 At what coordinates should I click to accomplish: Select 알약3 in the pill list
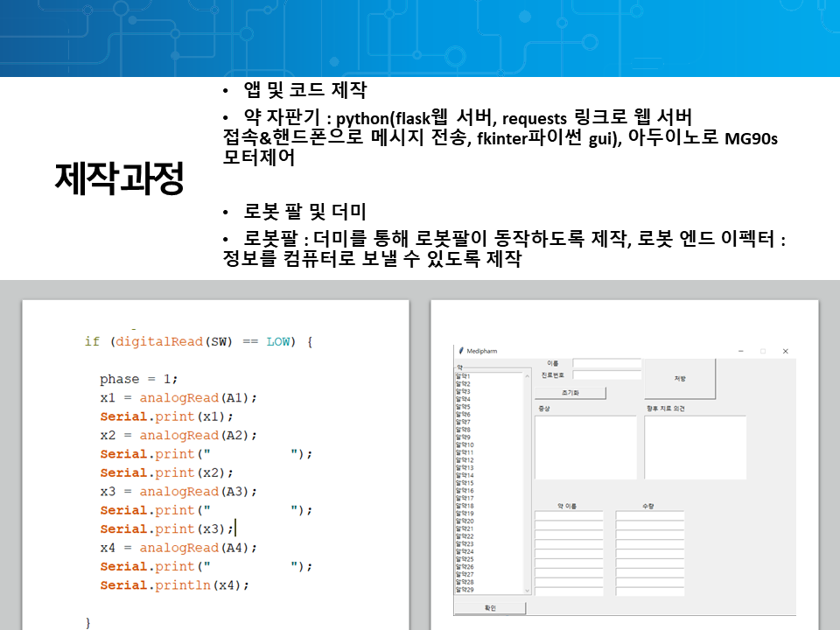point(463,392)
